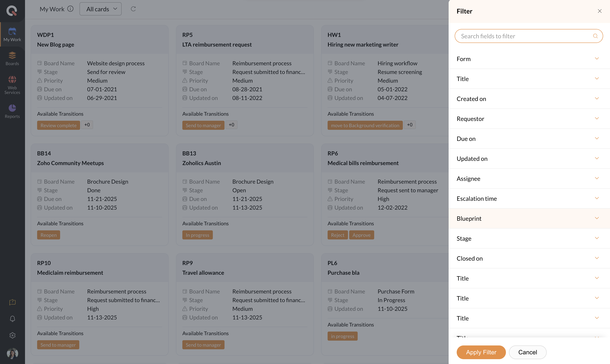Expand the Assignee filter section
610x364 pixels.
pos(529,179)
